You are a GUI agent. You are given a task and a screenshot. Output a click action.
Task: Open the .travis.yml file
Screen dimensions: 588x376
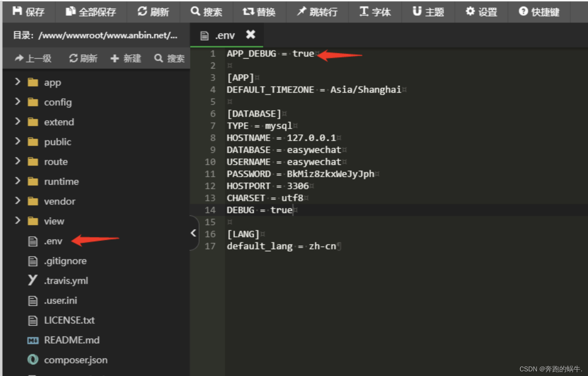click(x=66, y=281)
